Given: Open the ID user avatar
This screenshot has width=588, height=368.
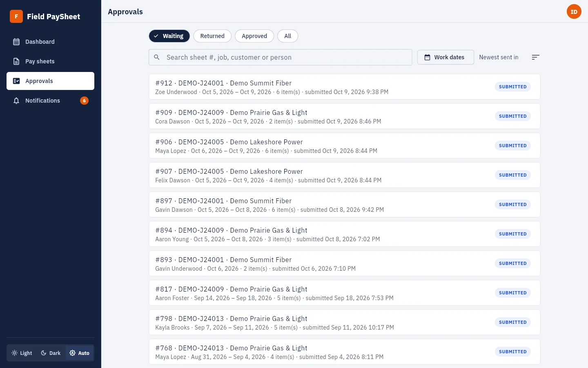Looking at the screenshot, I should tap(574, 11).
